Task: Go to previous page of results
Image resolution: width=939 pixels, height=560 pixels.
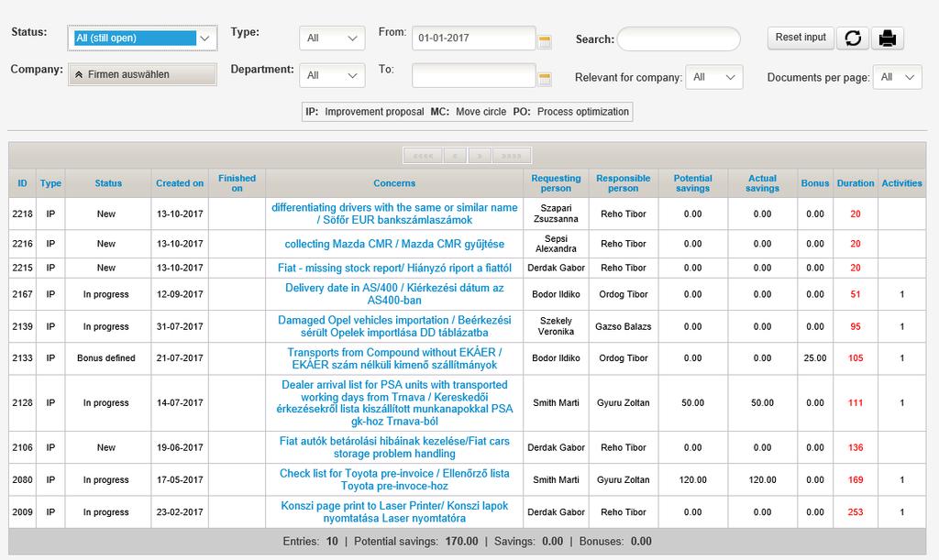Action: tap(455, 156)
